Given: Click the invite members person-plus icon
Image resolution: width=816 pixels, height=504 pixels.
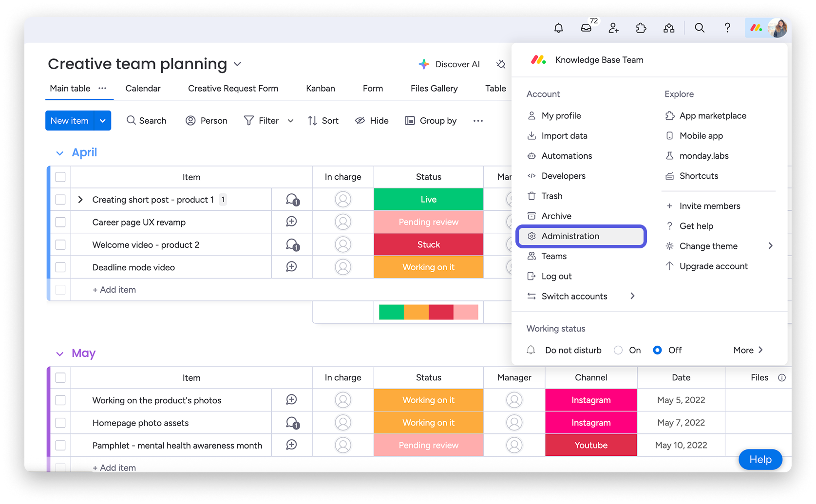Looking at the screenshot, I should tap(614, 28).
